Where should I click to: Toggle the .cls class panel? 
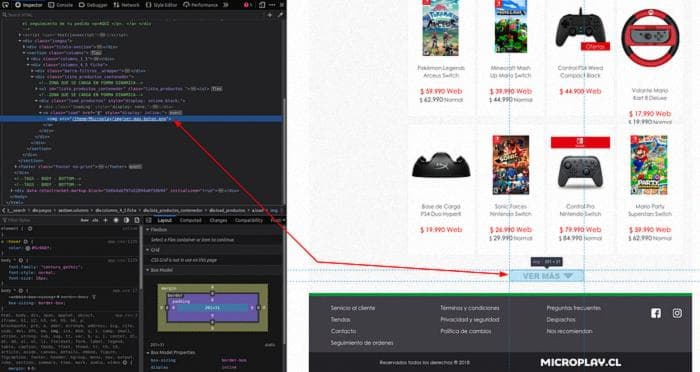point(95,220)
